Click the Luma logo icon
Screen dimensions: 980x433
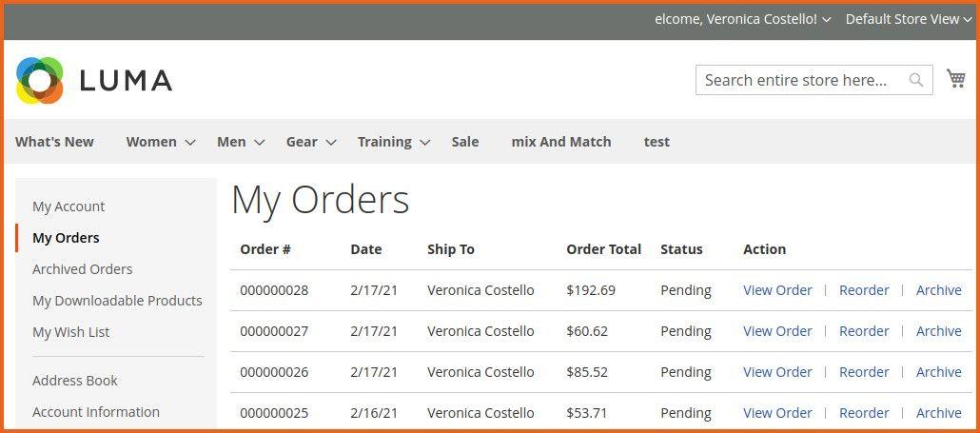coord(40,81)
